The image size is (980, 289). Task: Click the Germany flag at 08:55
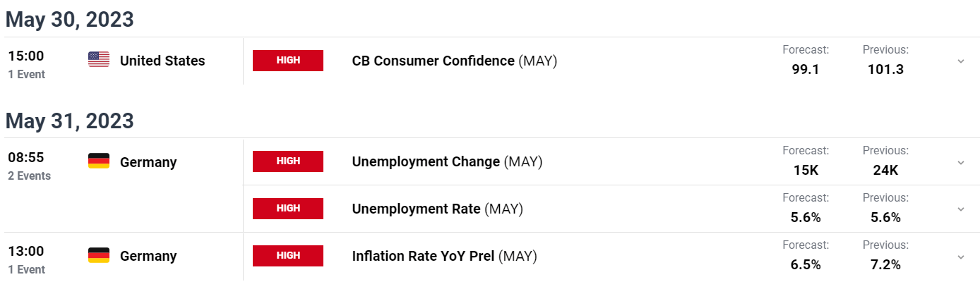(x=99, y=161)
